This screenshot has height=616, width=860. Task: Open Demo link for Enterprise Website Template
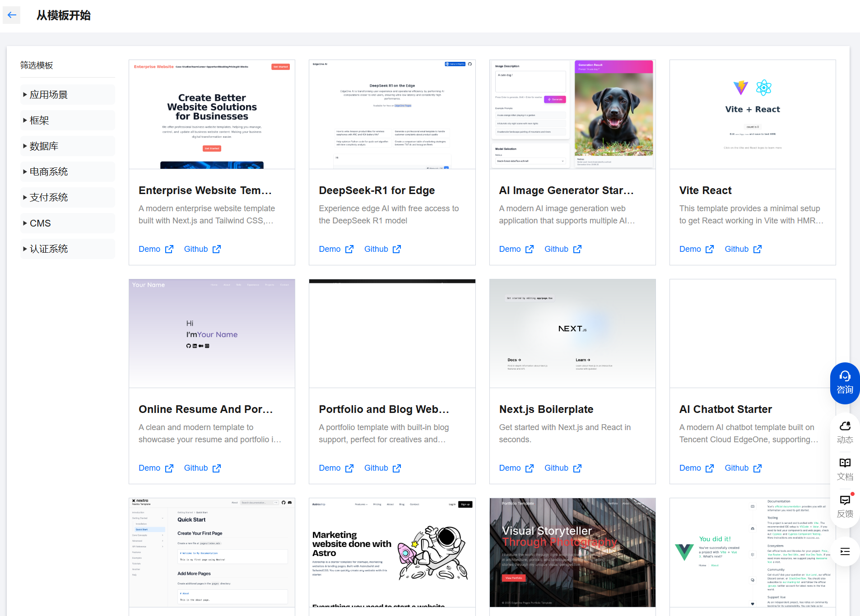(x=149, y=249)
